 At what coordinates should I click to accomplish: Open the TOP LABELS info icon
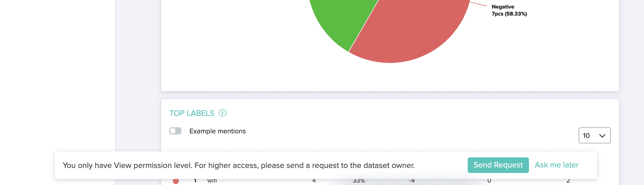[222, 113]
